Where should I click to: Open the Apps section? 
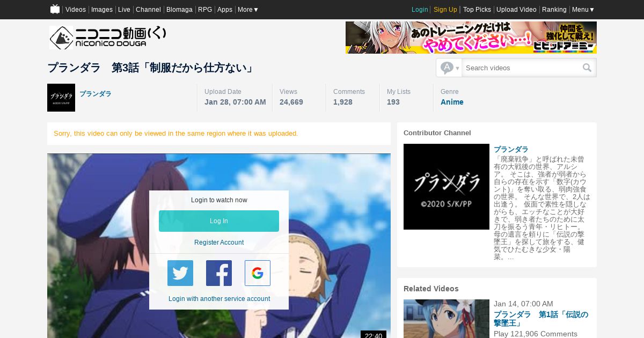[x=225, y=10]
